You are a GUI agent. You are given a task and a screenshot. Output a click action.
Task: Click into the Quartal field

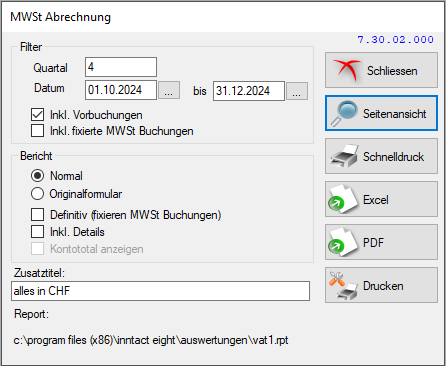121,67
